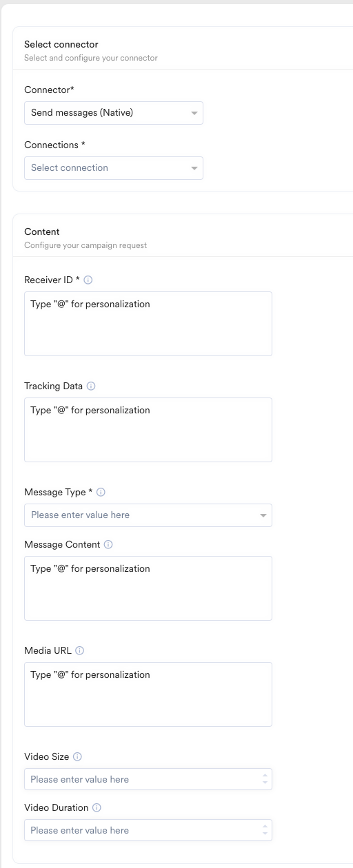Screen dimensions: 353x868
Task: Increase Video Size using stepper up arrow
Action: [x=265, y=776]
